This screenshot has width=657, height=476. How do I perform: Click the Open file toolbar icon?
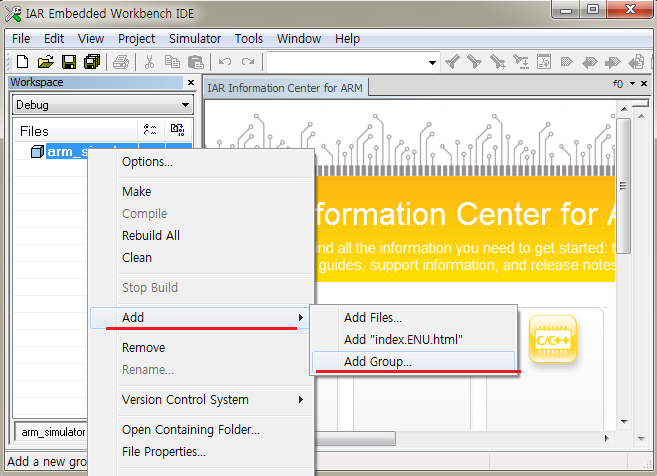(45, 62)
